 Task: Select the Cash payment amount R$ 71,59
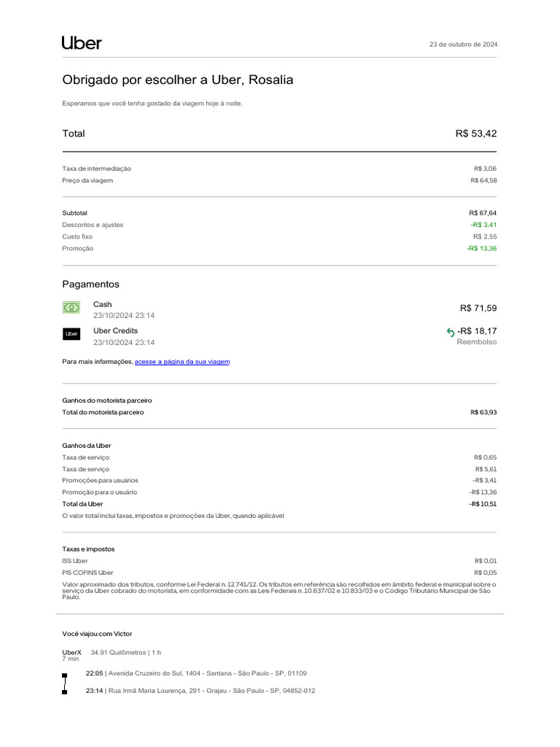tap(478, 309)
